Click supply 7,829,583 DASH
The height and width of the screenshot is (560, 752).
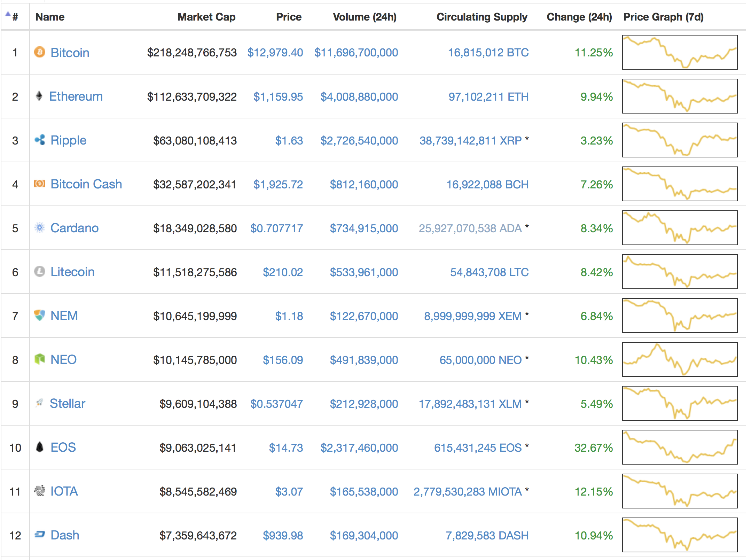click(487, 535)
